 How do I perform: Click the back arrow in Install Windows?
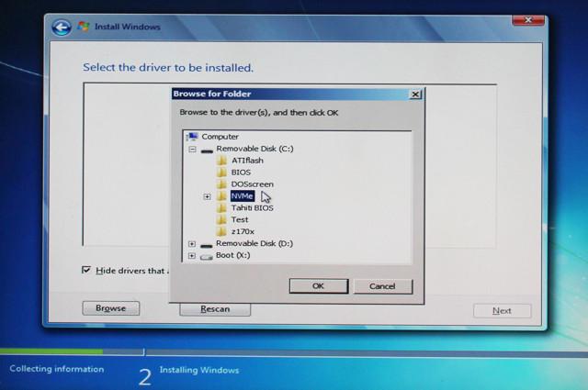pos(62,28)
